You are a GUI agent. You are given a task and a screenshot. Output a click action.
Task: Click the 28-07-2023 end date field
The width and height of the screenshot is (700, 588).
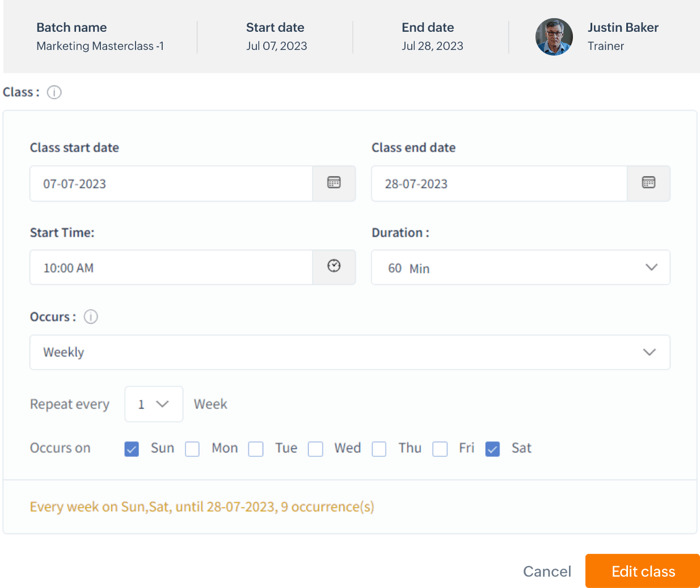499,183
